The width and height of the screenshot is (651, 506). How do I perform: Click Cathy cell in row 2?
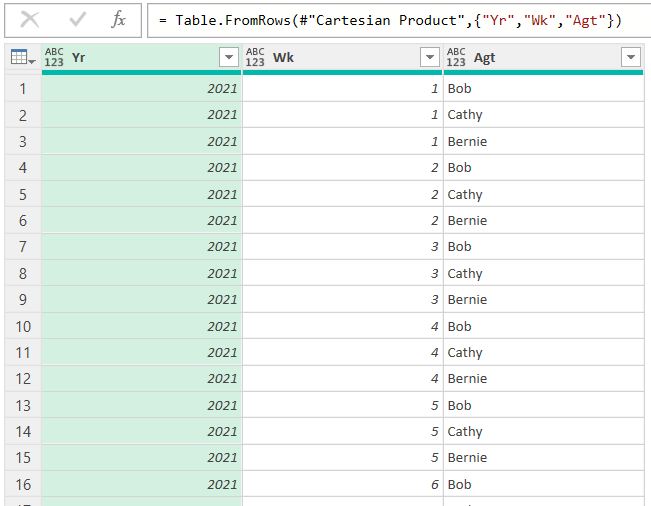coord(543,115)
